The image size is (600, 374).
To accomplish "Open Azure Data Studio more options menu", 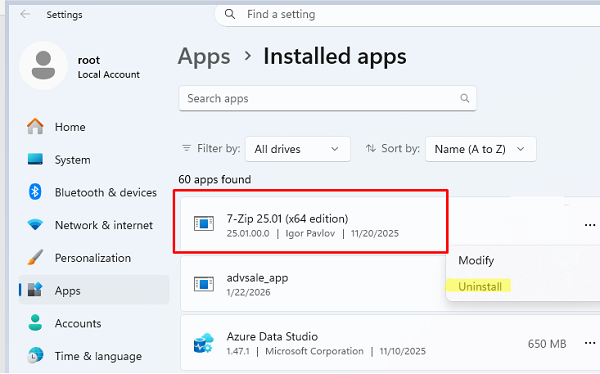I will click(590, 343).
